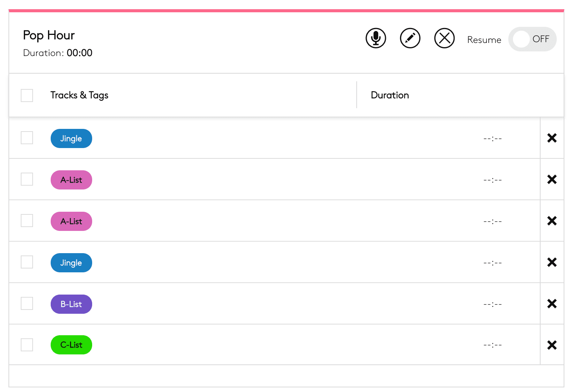Select the checkbox for the B-List row
Viewport: 569px width, 392px height.
pos(27,303)
